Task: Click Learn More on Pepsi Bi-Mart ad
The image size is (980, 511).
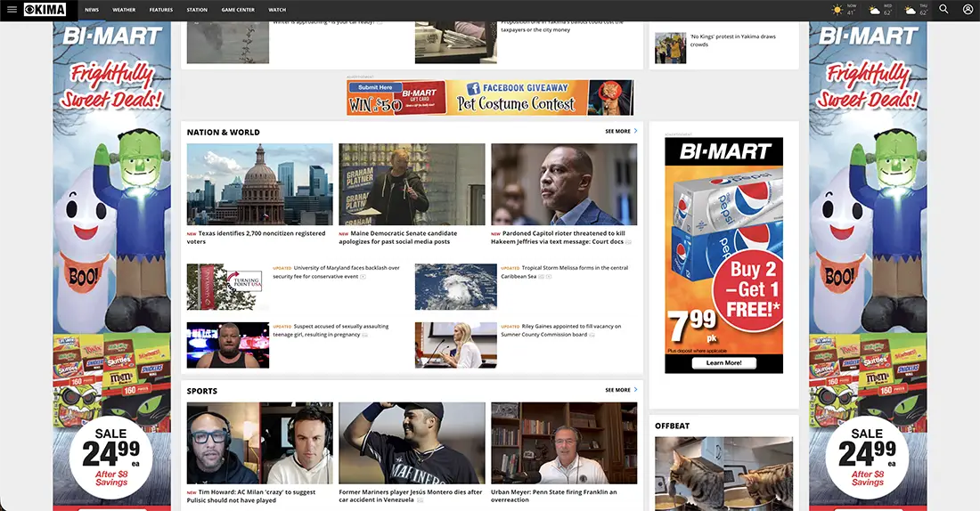Action: point(723,362)
